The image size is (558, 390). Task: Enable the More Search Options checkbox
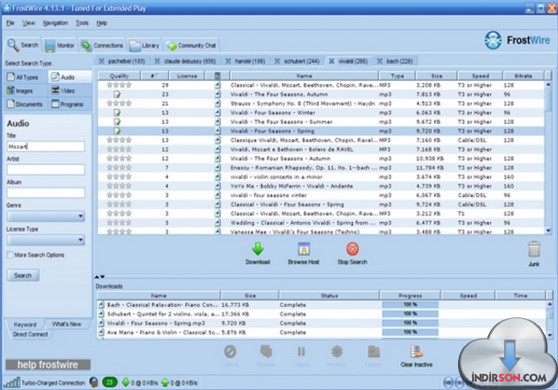tap(10, 255)
